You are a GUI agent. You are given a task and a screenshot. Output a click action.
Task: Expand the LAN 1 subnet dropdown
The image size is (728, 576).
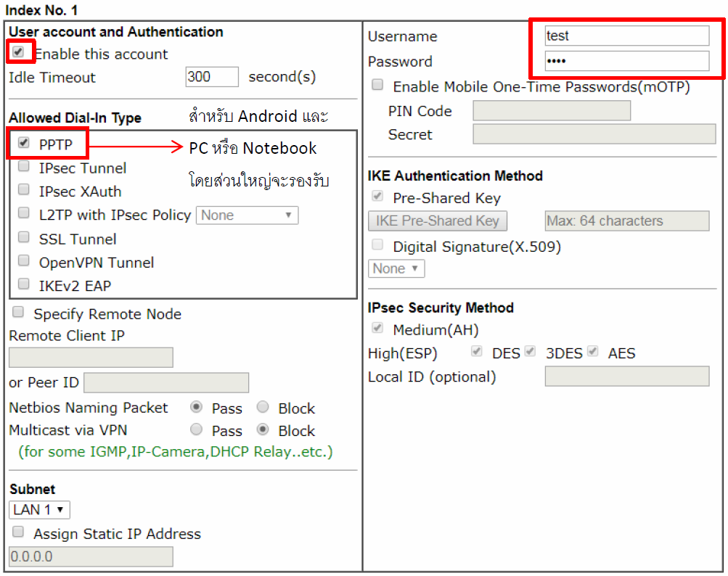(x=40, y=510)
